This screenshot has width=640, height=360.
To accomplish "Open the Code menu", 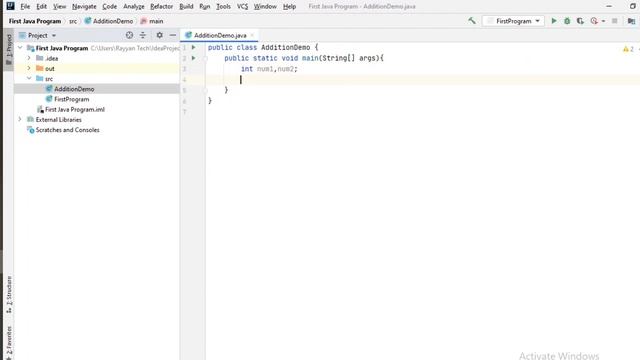I will [x=109, y=7].
